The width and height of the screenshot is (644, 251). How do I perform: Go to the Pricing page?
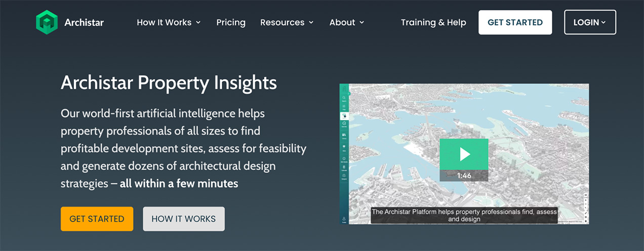click(x=231, y=22)
